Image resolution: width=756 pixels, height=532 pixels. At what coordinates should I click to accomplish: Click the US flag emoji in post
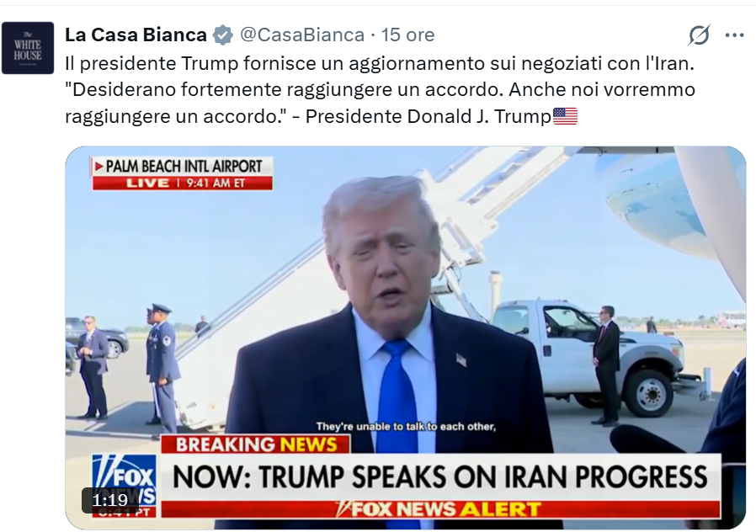click(x=565, y=116)
